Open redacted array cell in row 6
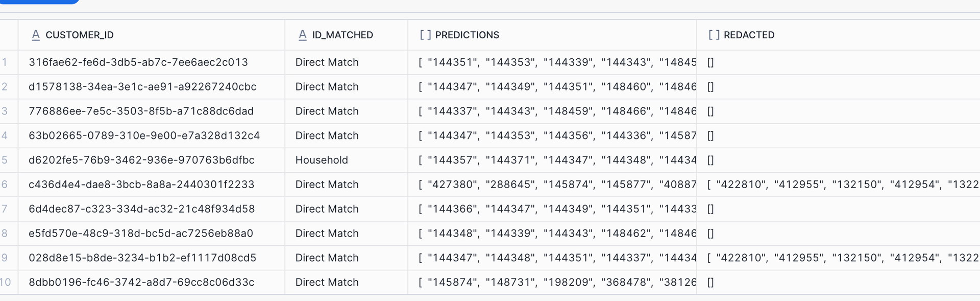Screen dimensions: 980x301 pos(838,184)
